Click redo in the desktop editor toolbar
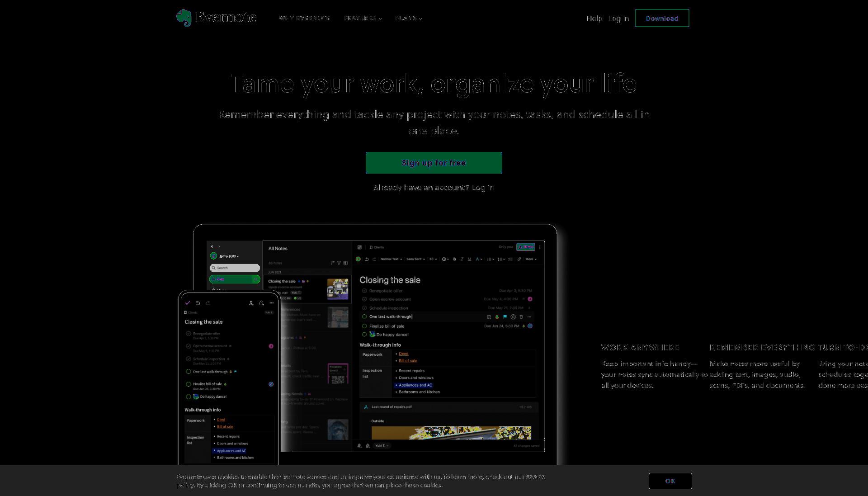868x496 pixels. coord(374,259)
